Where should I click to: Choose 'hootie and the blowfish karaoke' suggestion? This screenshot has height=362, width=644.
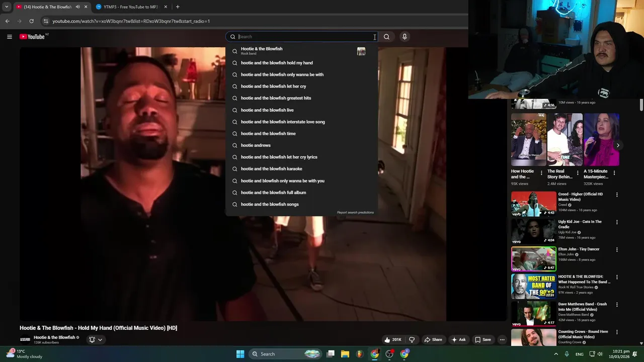click(301, 169)
